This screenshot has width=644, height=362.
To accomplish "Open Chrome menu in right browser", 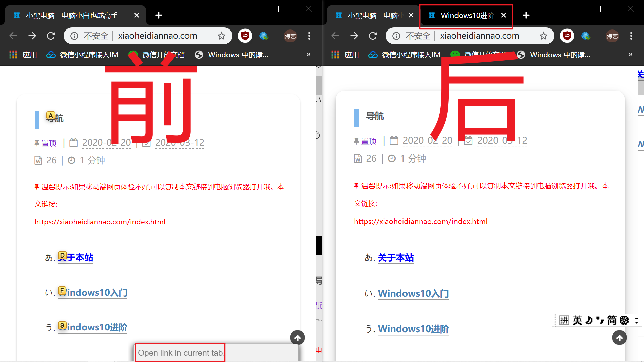I will (631, 36).
